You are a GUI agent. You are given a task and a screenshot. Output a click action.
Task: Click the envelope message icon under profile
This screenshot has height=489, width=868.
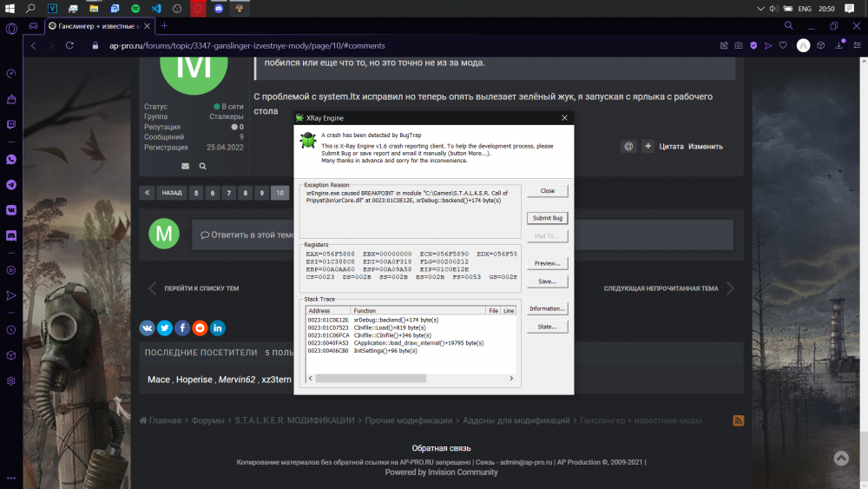click(x=186, y=166)
